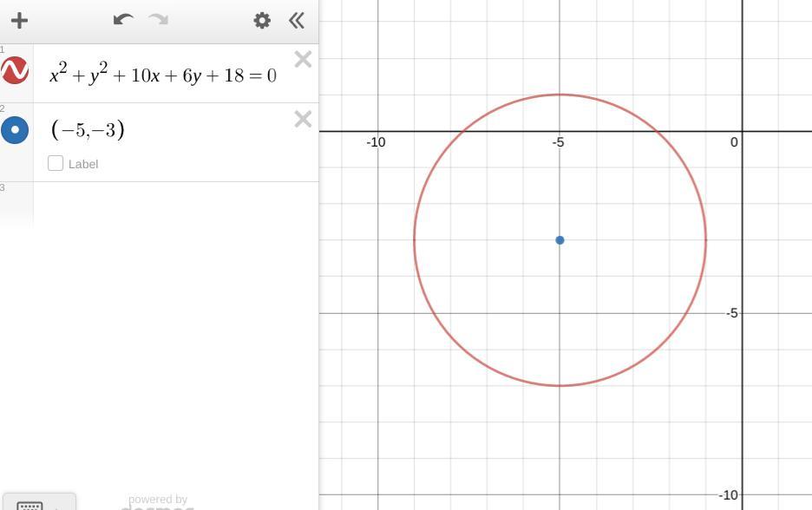
Task: Click the -10 x-axis label
Action: coord(376,142)
